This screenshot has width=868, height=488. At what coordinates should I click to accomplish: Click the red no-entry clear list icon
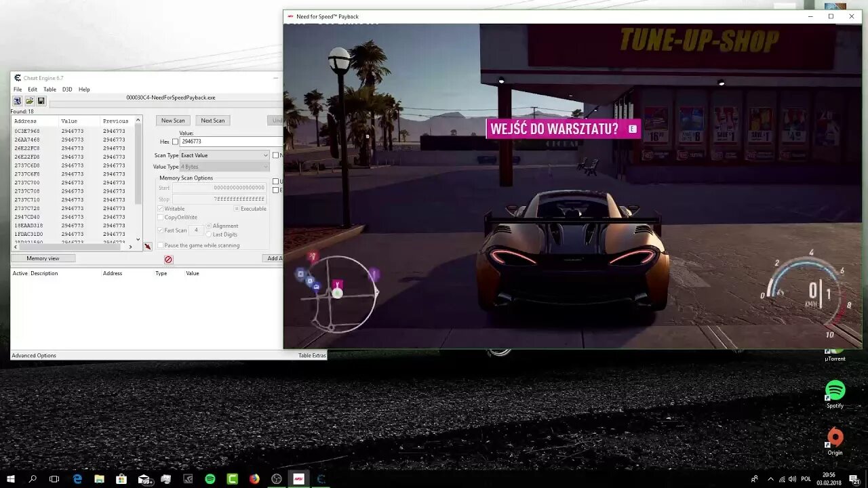pos(168,260)
